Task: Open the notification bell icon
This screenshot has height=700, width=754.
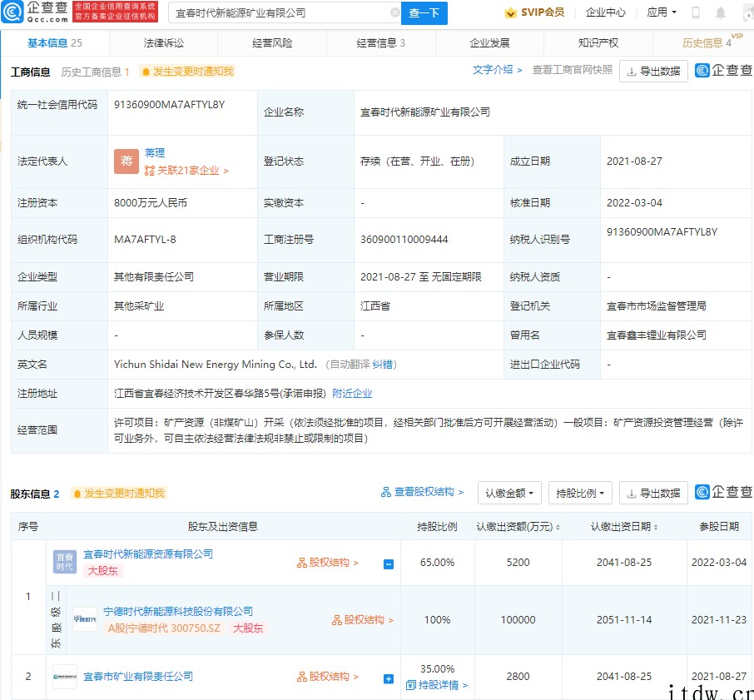Action: coord(721,12)
